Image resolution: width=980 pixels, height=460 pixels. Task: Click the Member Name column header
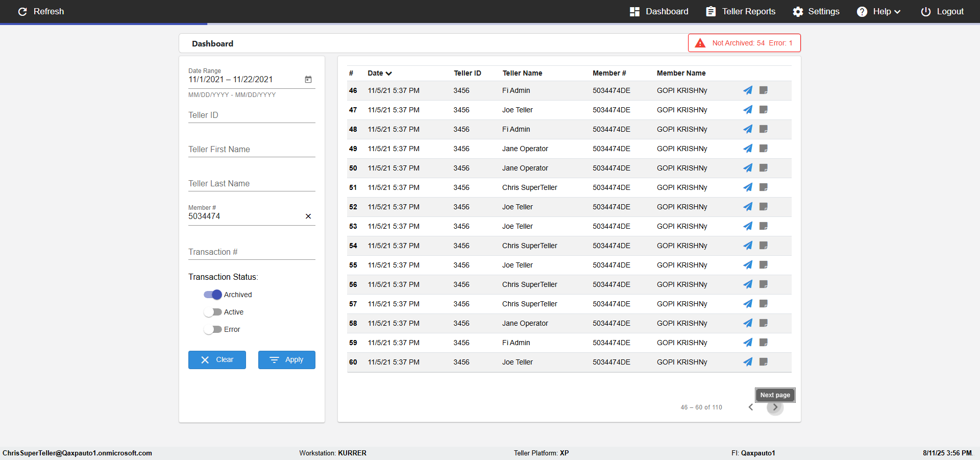pos(681,73)
